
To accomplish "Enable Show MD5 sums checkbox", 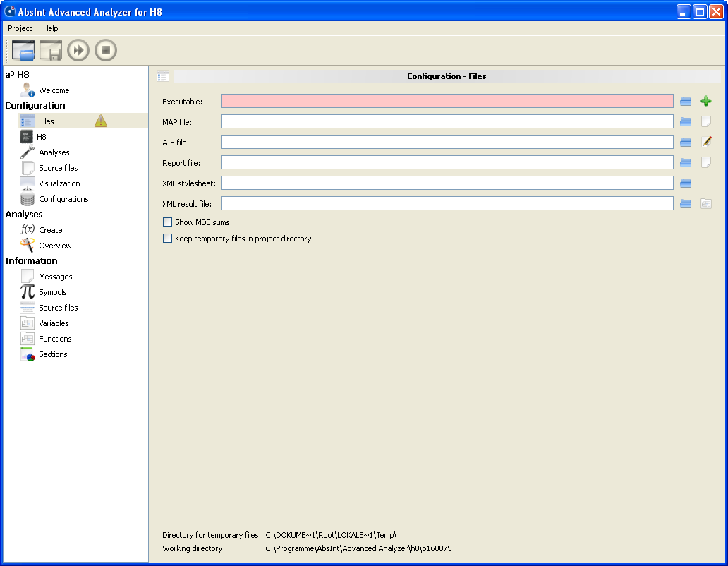I will tap(168, 222).
